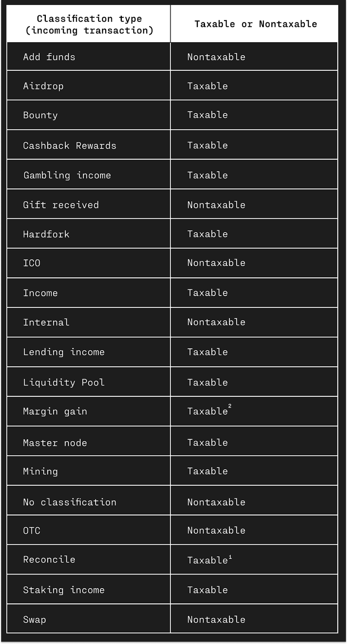Select the 'No classification' cell
The height and width of the screenshot is (644, 347).
click(x=89, y=502)
